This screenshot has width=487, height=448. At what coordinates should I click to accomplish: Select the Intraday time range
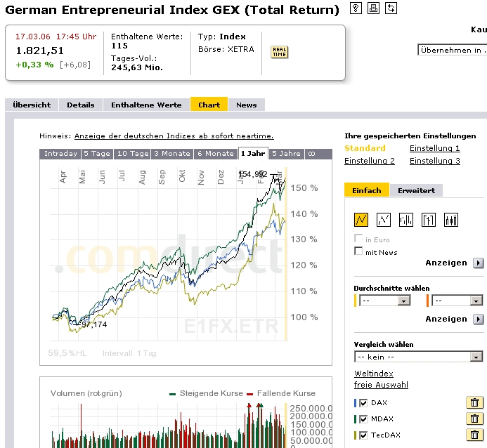60,154
